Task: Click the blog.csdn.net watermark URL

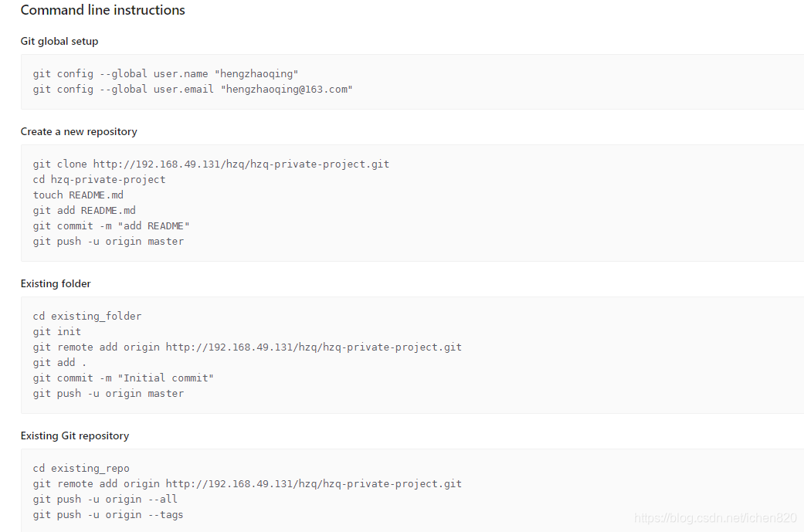Action: tap(715, 518)
